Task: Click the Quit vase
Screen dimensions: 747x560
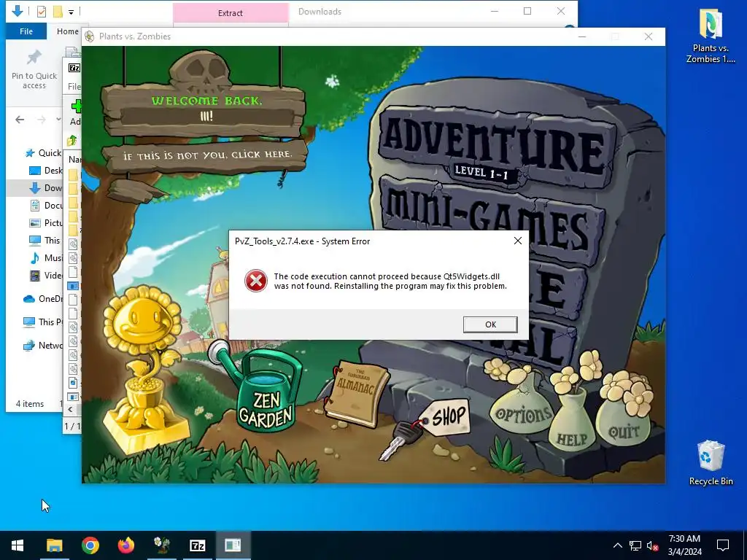Action: click(624, 419)
